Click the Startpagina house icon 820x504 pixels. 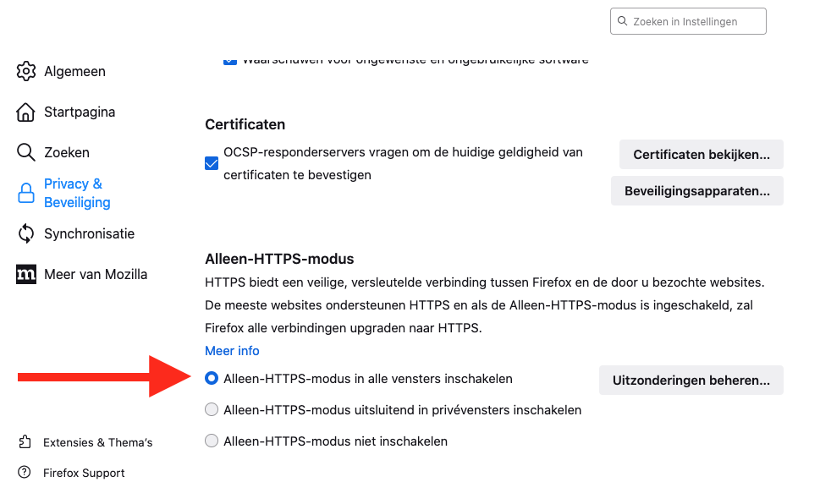[x=26, y=112]
